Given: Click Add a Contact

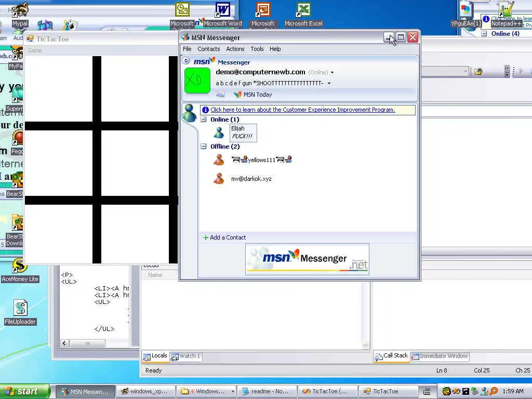Looking at the screenshot, I should (228, 237).
